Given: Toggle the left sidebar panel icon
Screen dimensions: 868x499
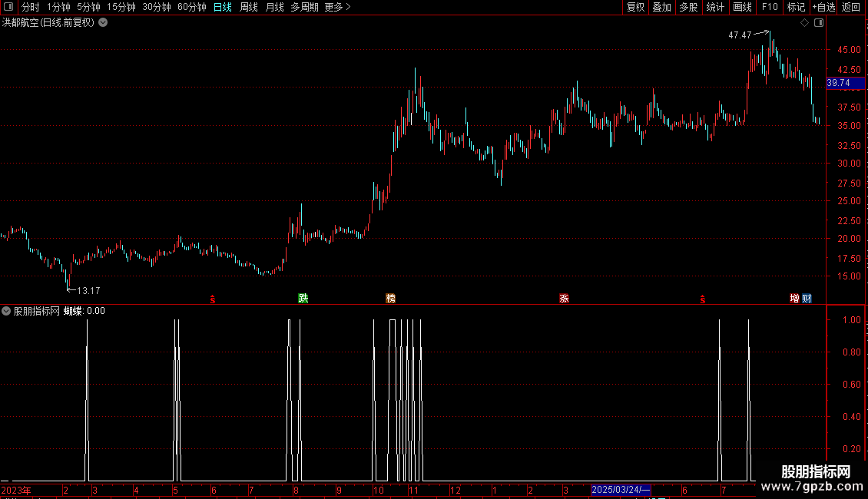Looking at the screenshot, I should coord(8,7).
